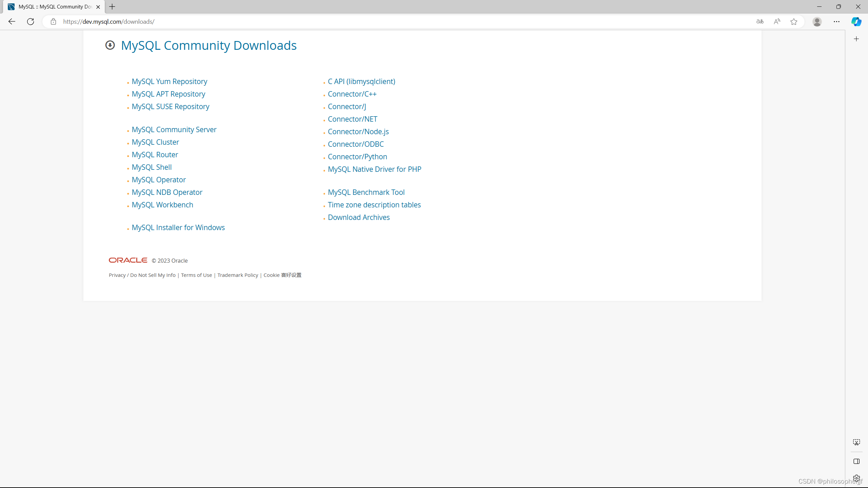868x488 pixels.
Task: Open the MySQL Community Downloads heading link
Action: (x=209, y=45)
